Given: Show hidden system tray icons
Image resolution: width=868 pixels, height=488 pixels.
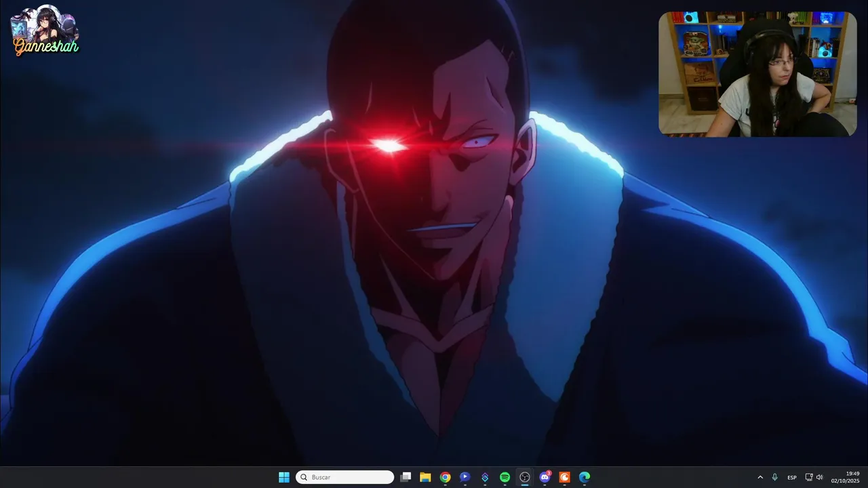Looking at the screenshot, I should tap(760, 477).
